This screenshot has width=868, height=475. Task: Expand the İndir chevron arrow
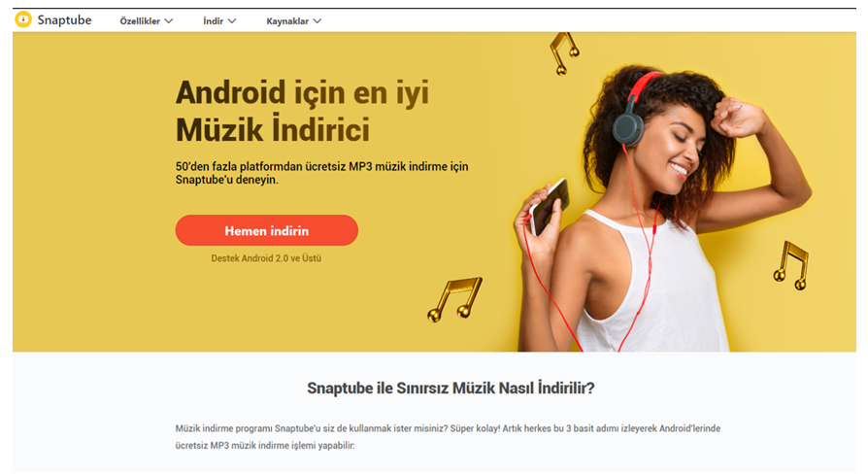[232, 21]
